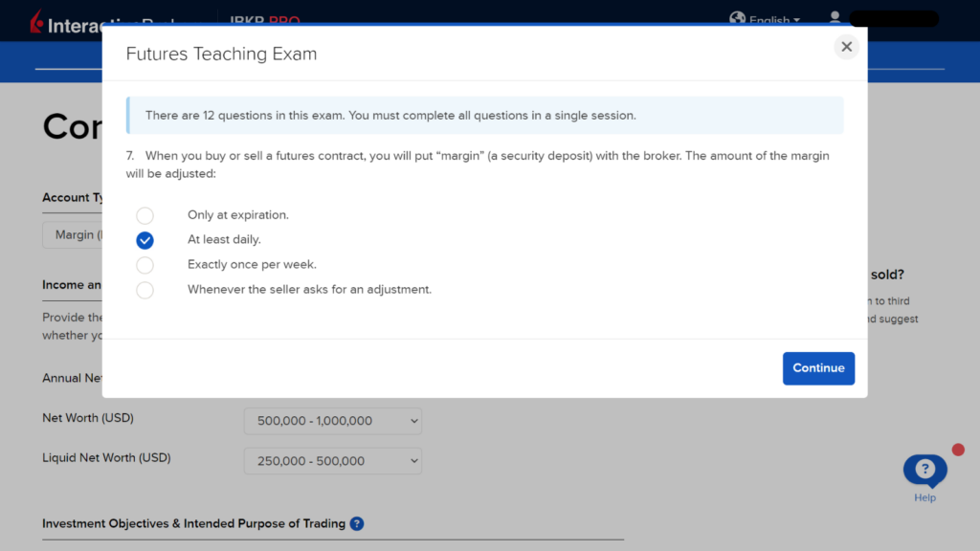Open the user profile person icon

pyautogui.click(x=835, y=18)
